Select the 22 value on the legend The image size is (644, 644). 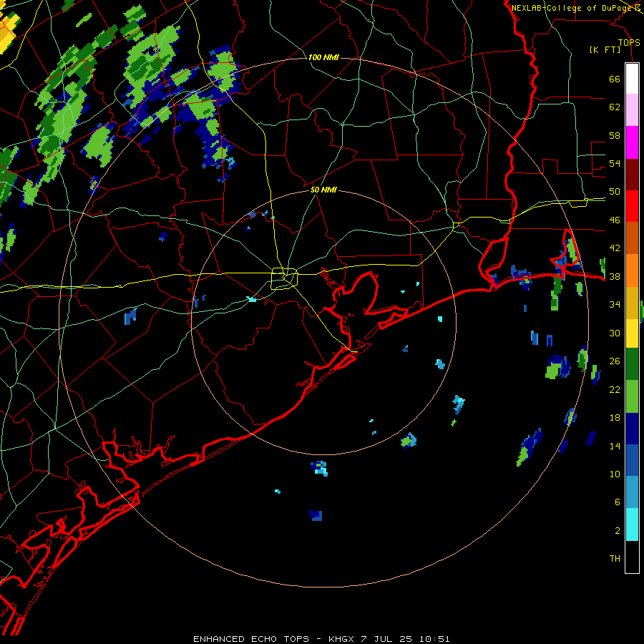point(615,389)
